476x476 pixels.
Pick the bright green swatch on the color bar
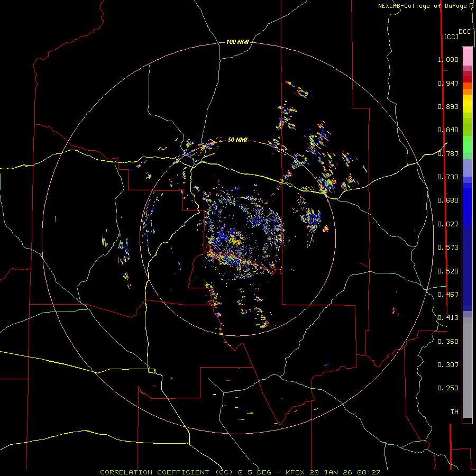pyautogui.click(x=467, y=144)
